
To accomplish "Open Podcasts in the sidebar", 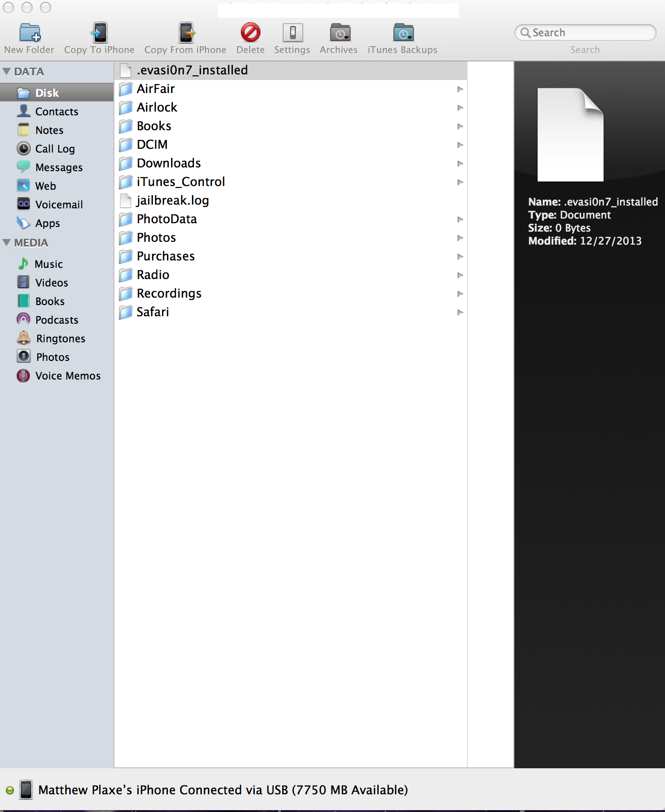I will tap(57, 319).
